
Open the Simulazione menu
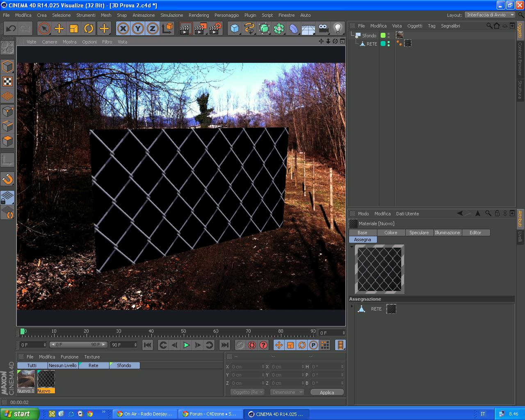[172, 15]
